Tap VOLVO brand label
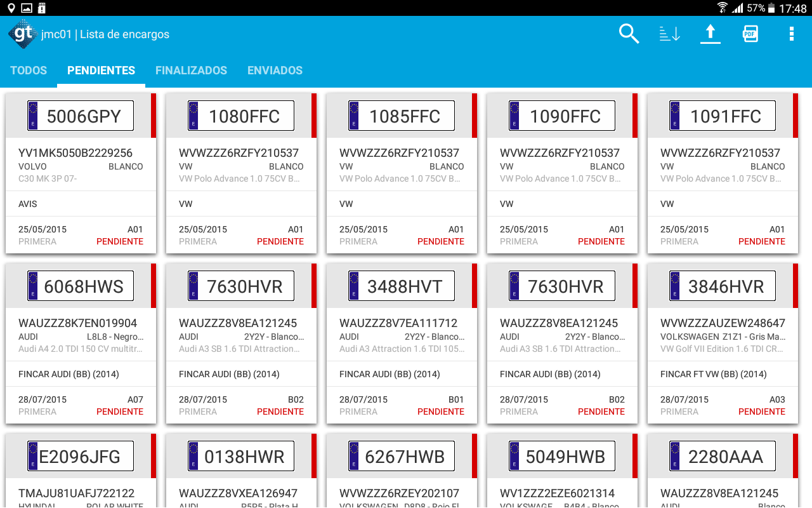This screenshot has width=812, height=508. (32, 166)
